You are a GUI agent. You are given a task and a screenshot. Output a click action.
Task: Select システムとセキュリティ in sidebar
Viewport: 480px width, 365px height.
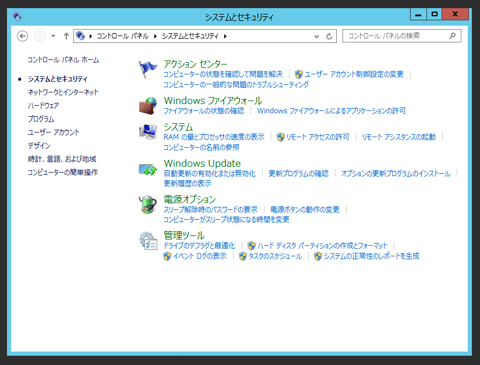tap(58, 79)
